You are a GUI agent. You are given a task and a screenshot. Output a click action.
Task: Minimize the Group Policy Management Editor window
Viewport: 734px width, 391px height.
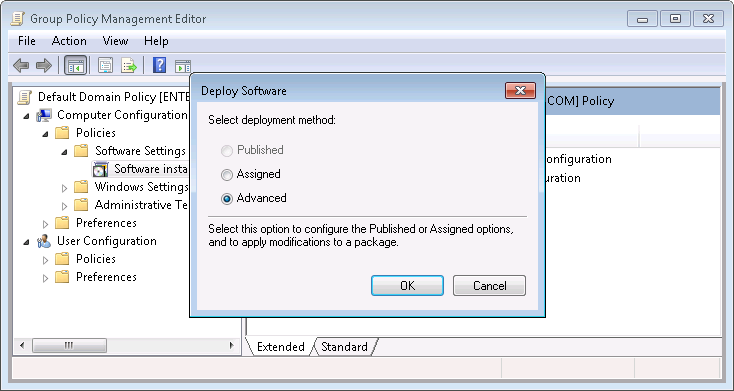[642, 19]
